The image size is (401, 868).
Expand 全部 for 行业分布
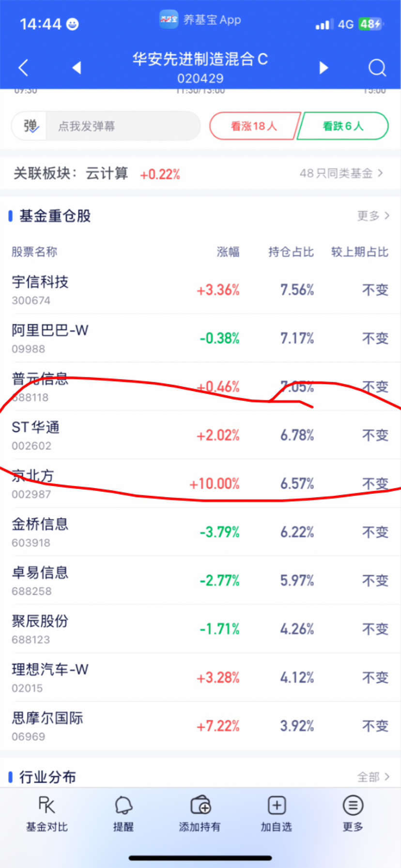[x=373, y=777]
